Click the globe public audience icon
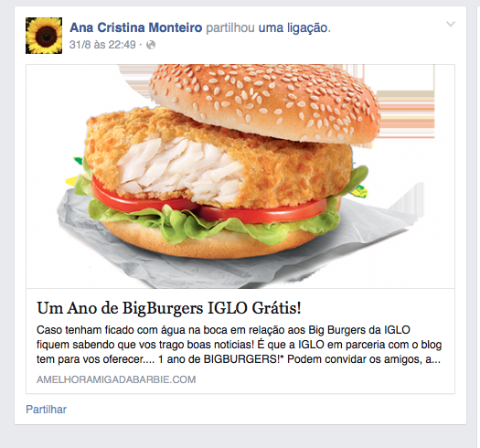Screen dimensions: 480x448 coord(151,45)
